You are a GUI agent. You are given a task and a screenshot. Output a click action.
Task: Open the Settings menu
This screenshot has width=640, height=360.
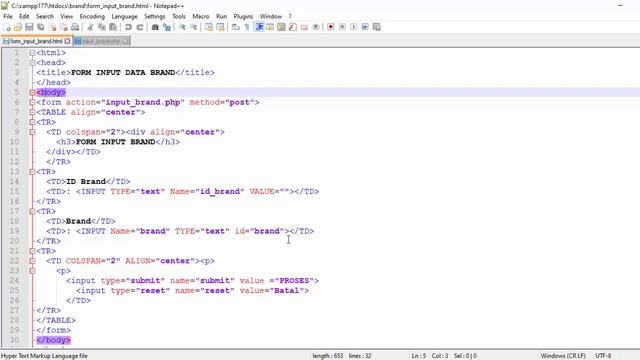154,16
